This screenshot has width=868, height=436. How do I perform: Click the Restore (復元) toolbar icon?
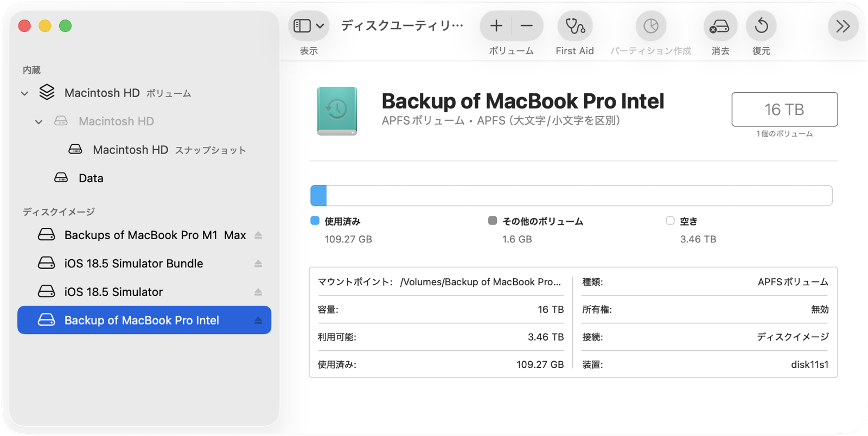[761, 26]
